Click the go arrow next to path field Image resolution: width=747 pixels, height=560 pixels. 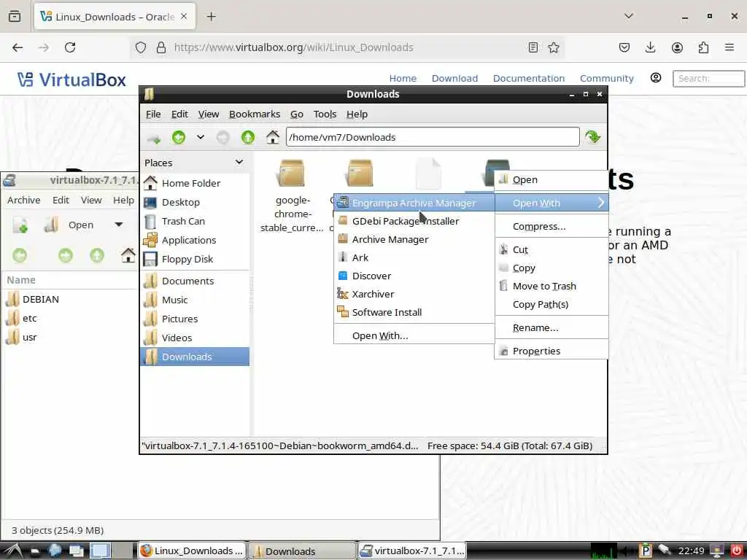(x=592, y=137)
